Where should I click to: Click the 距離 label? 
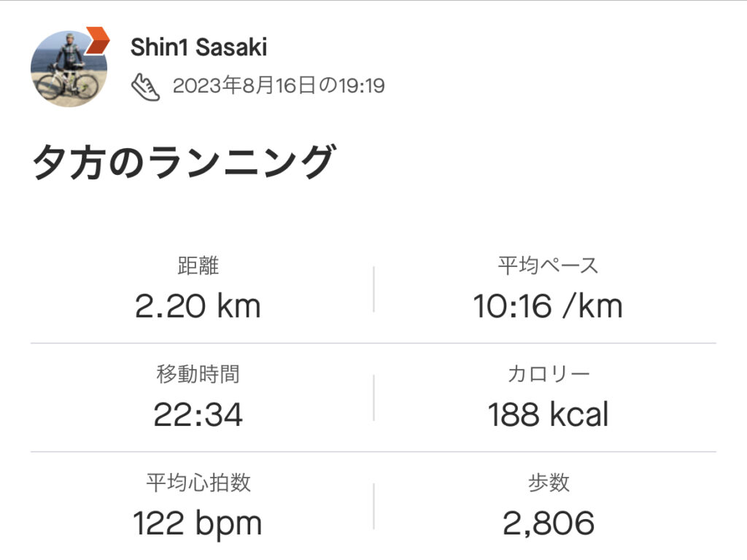pos(198,266)
